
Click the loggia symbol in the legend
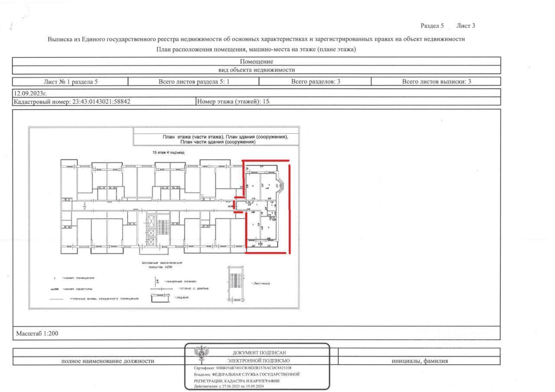(x=160, y=298)
